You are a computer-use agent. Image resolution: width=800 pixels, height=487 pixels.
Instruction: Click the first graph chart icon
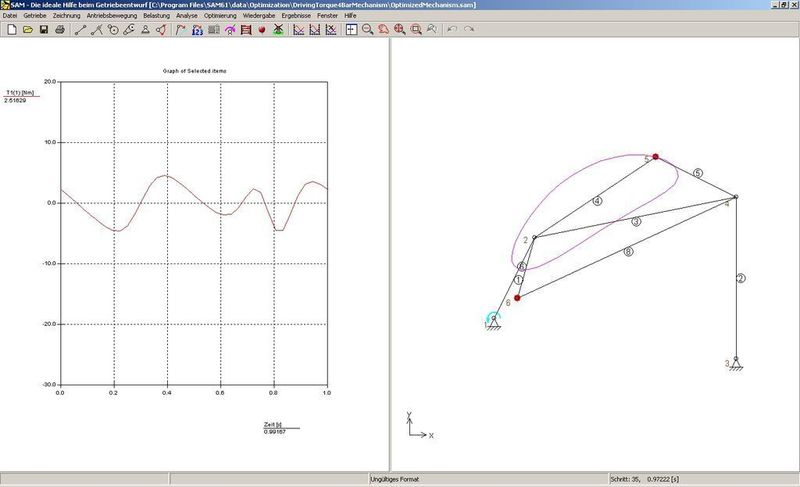coord(298,30)
